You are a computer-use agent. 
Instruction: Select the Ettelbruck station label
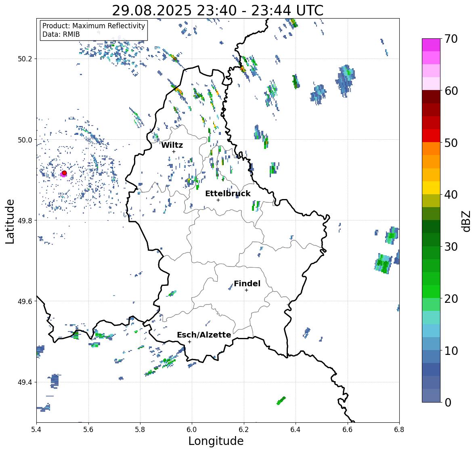(228, 194)
